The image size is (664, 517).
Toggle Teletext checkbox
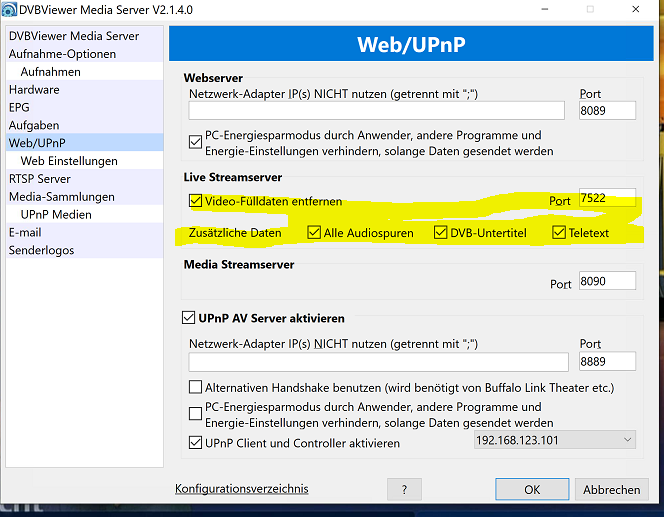coord(559,232)
